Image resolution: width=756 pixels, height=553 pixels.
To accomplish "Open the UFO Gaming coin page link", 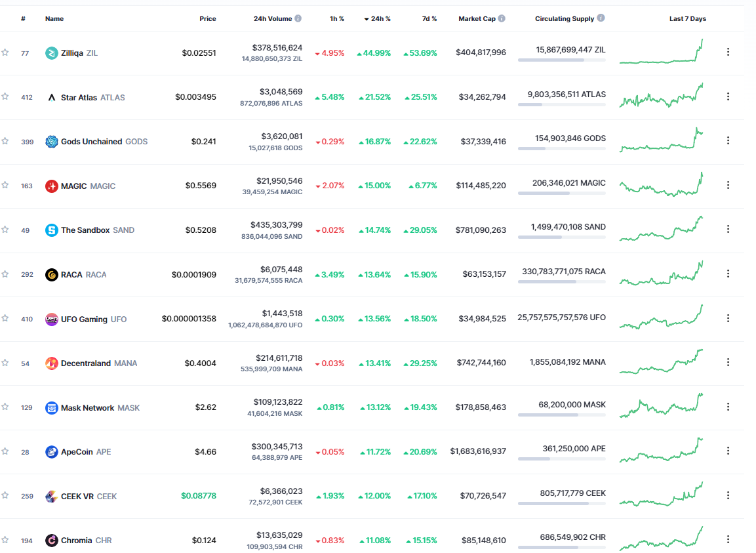I will [x=84, y=319].
